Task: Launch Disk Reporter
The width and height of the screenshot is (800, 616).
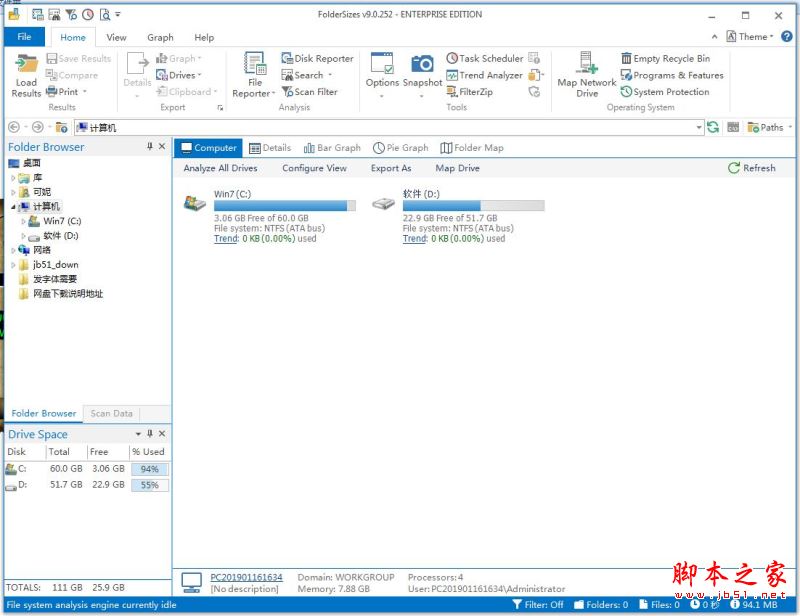Action: pyautogui.click(x=317, y=59)
